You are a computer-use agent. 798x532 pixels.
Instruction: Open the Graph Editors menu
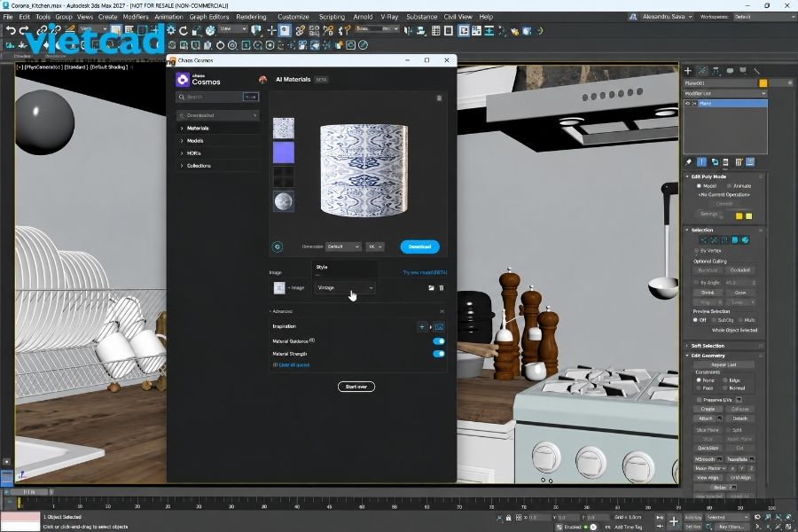point(209,17)
